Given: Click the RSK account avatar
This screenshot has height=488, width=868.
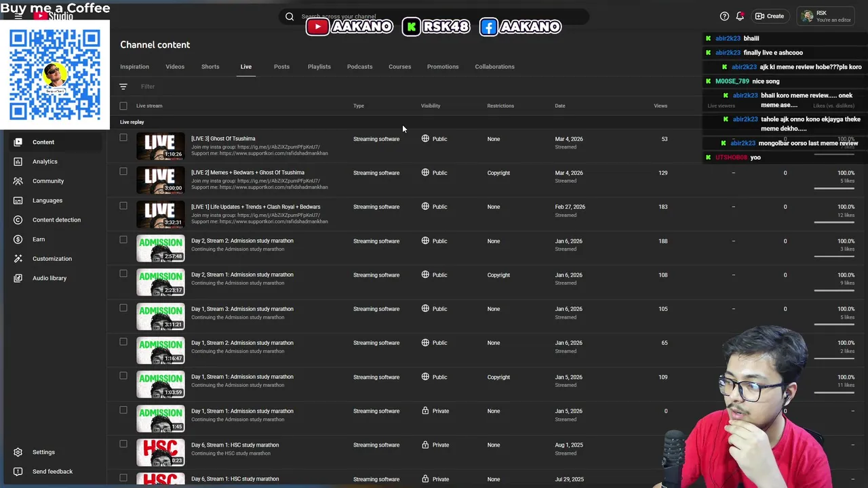Looking at the screenshot, I should (807, 16).
